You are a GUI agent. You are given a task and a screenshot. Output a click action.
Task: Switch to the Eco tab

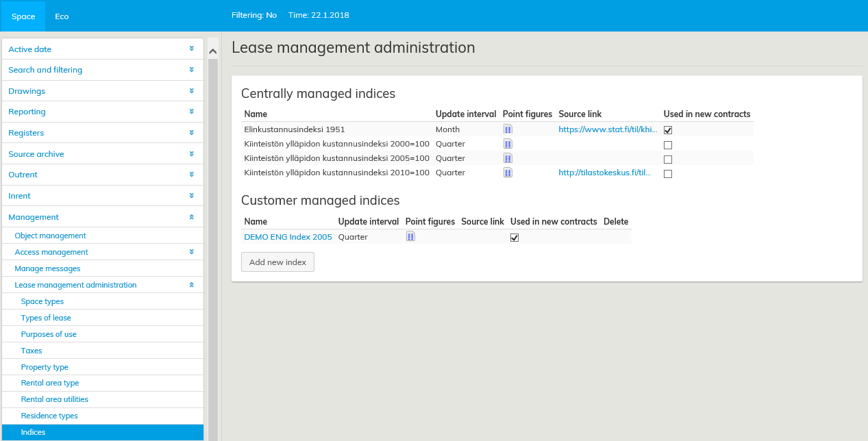pos(62,16)
